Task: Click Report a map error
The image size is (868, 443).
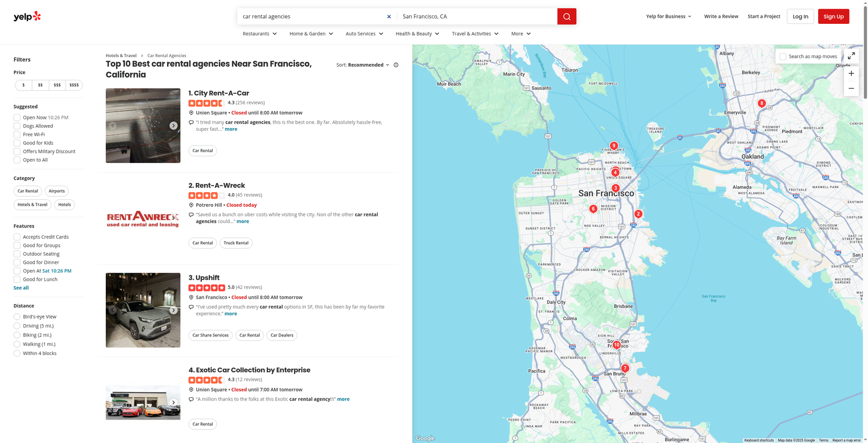Action: (846, 440)
